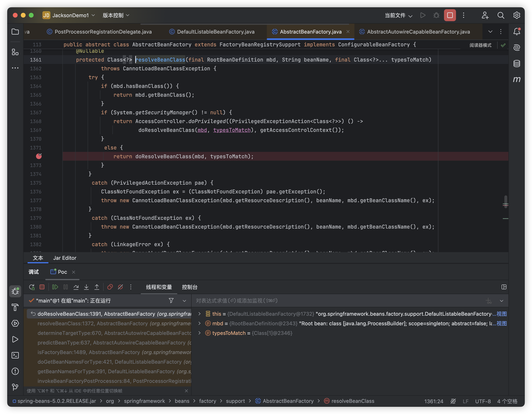Open the Run tool window icon
532x414 pixels.
click(x=15, y=339)
